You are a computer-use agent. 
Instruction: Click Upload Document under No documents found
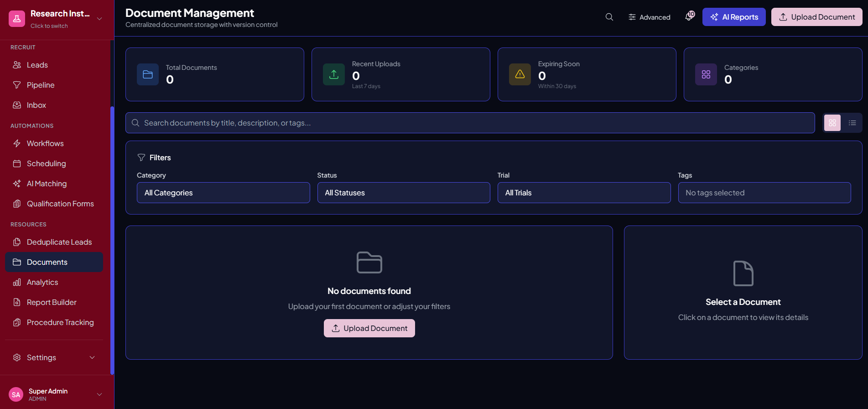(369, 328)
